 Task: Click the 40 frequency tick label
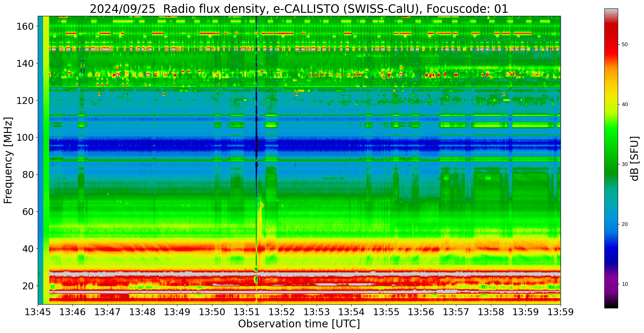pos(28,249)
